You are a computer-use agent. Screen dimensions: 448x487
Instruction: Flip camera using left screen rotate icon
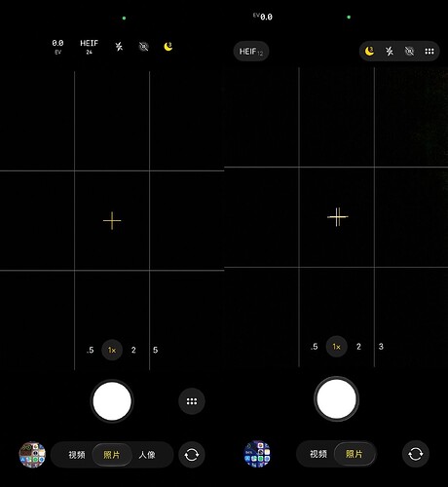(192, 455)
